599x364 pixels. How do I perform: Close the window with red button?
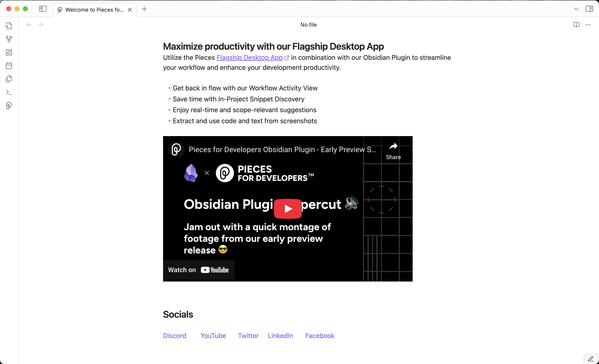[9, 9]
